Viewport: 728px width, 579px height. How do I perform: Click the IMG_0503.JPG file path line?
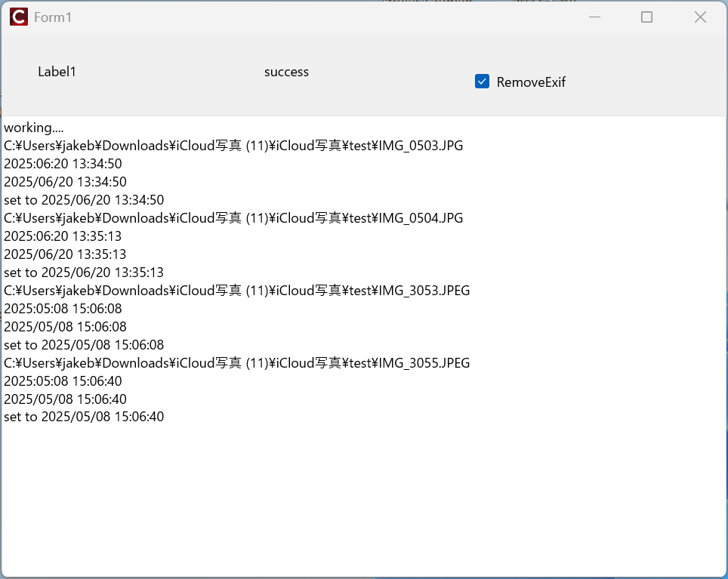coord(233,146)
